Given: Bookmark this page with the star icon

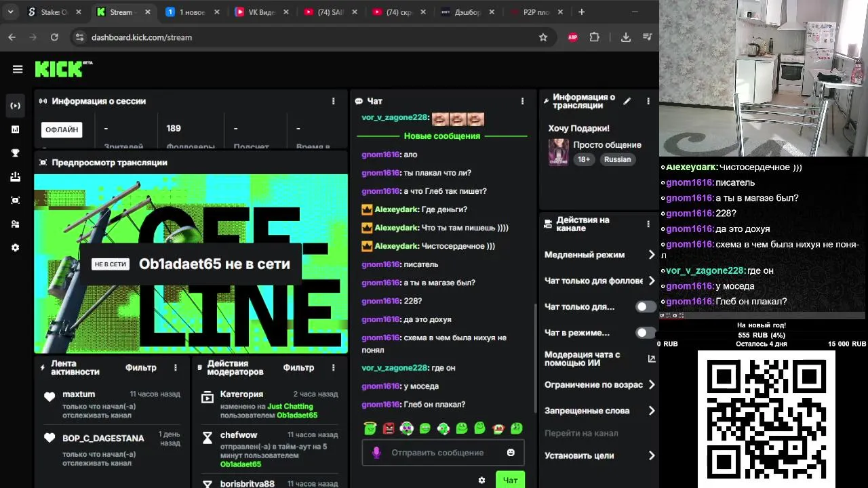Looking at the screenshot, I should pyautogui.click(x=543, y=37).
